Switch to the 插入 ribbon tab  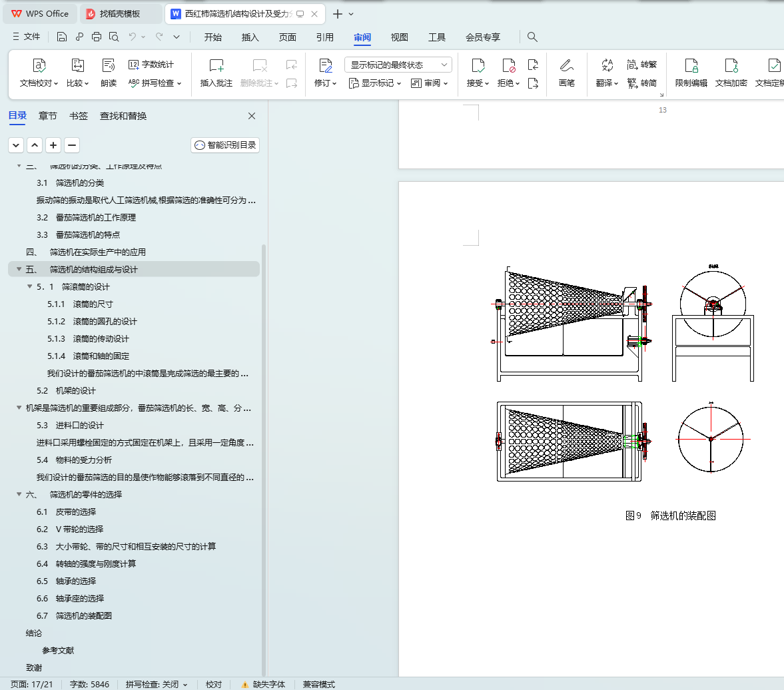click(x=250, y=37)
